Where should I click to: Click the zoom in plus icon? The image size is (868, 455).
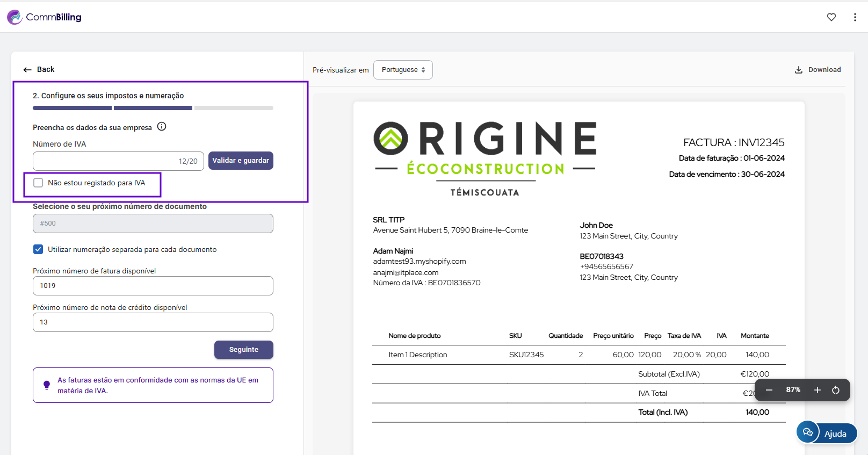[817, 390]
